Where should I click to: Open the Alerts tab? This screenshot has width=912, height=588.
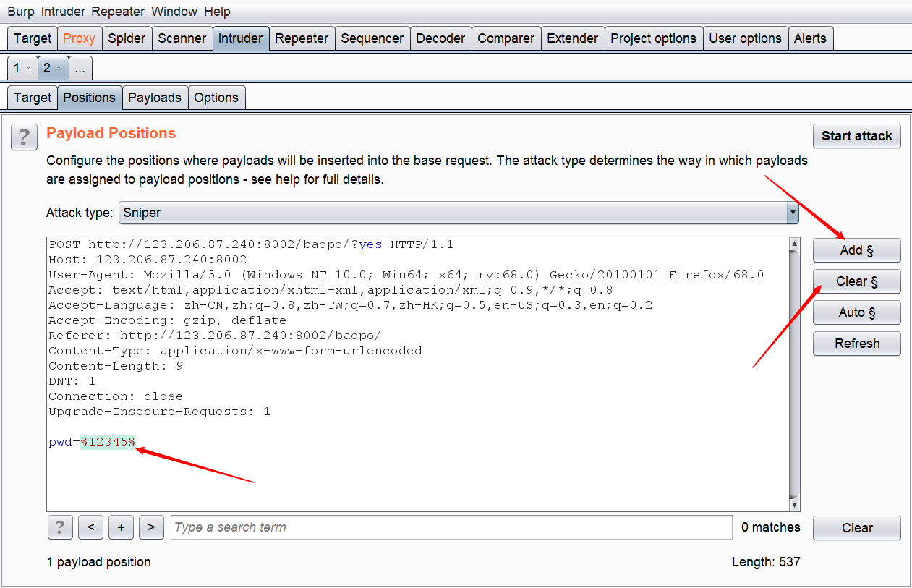pos(810,38)
